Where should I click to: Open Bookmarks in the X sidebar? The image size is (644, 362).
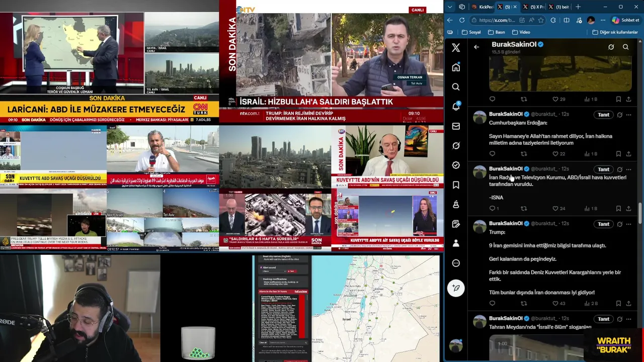[456, 185]
